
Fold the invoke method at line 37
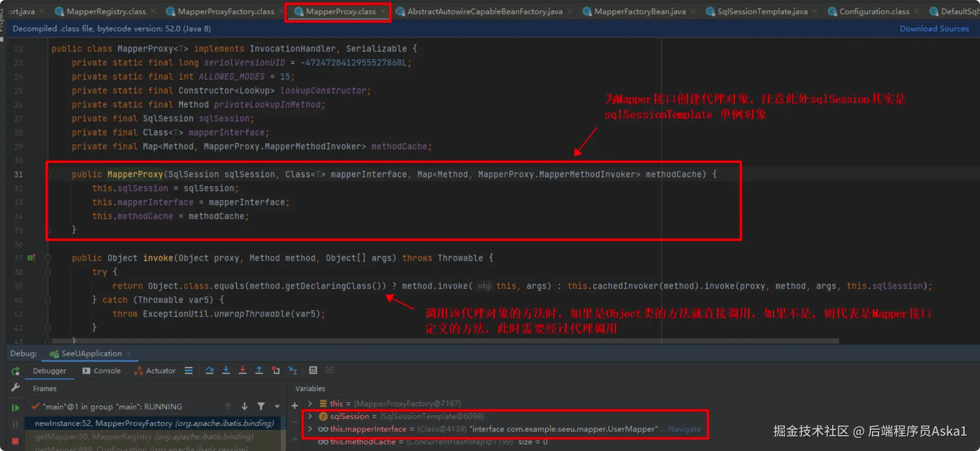coord(48,258)
